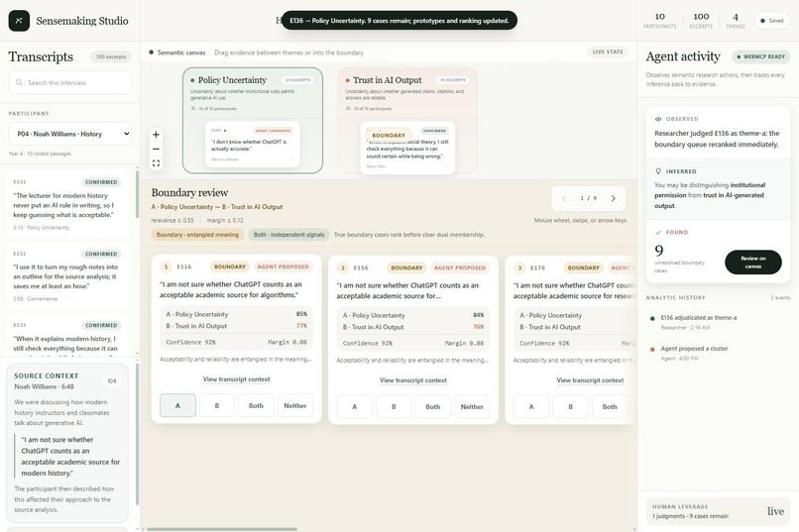
Task: Choose A for case E116
Action: (177, 406)
